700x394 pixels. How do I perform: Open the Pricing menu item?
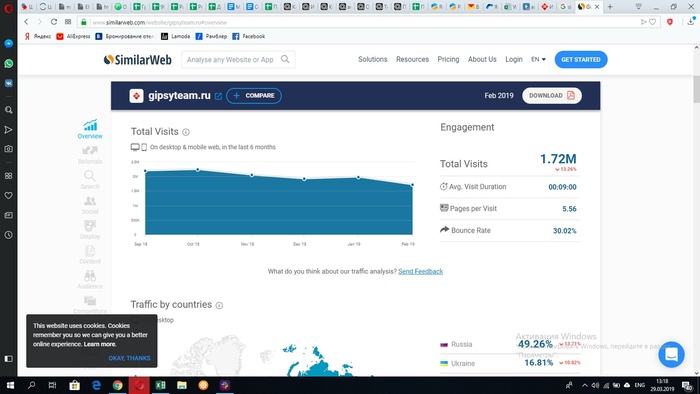[448, 59]
